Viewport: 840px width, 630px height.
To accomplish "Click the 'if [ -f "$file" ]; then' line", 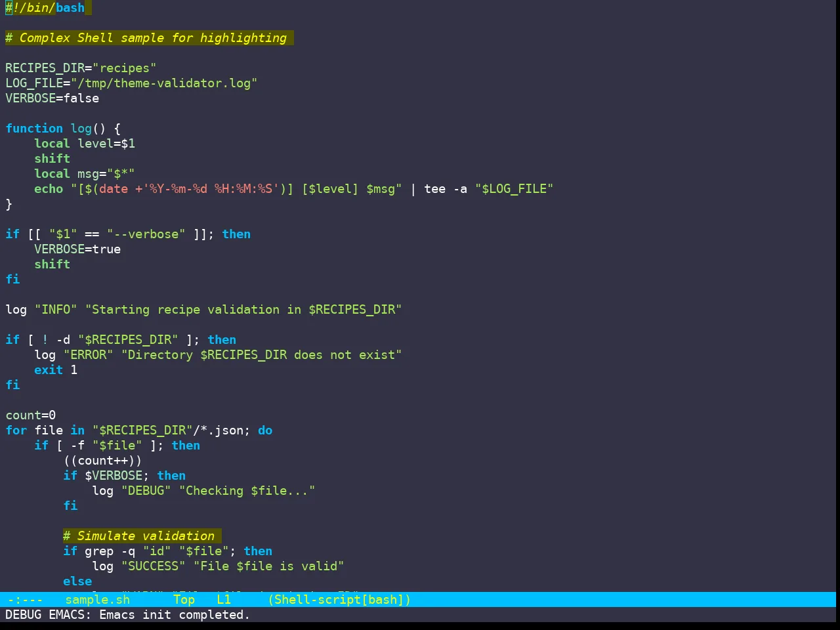I will click(117, 446).
